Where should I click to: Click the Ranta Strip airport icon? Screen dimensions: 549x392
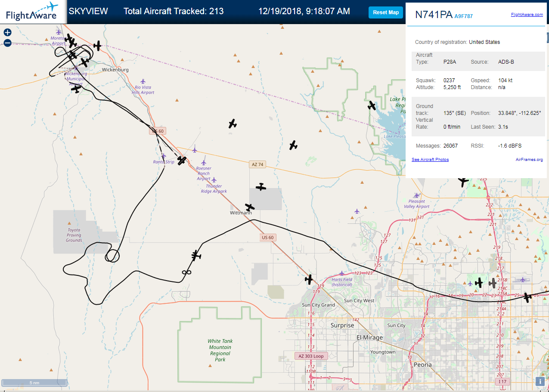pos(163,156)
